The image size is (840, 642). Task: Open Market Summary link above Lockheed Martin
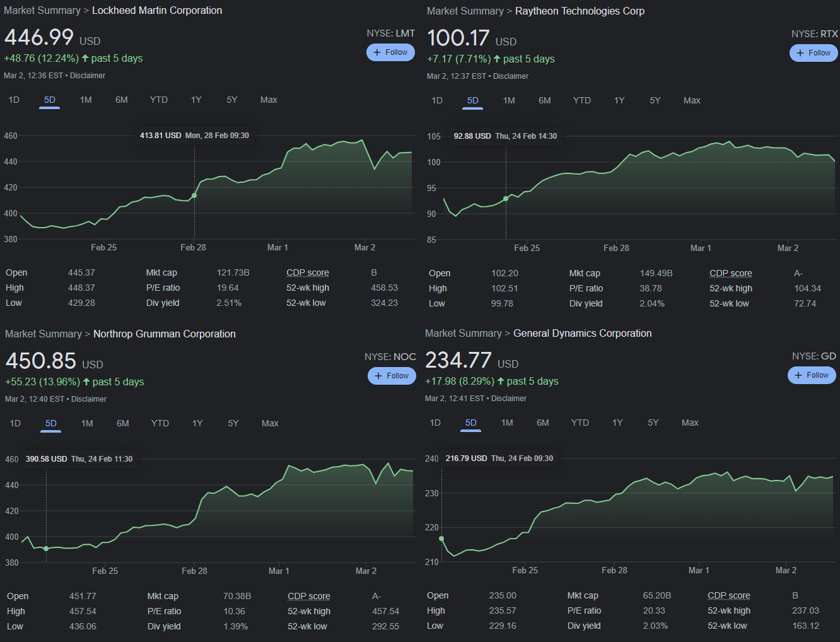(x=42, y=11)
